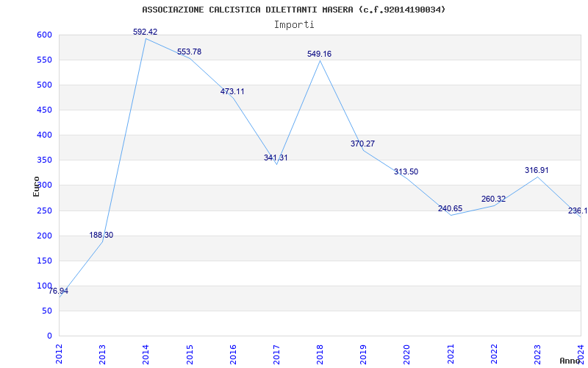Click the 550 y-axis tick label
The image size is (588, 368).
45,60
